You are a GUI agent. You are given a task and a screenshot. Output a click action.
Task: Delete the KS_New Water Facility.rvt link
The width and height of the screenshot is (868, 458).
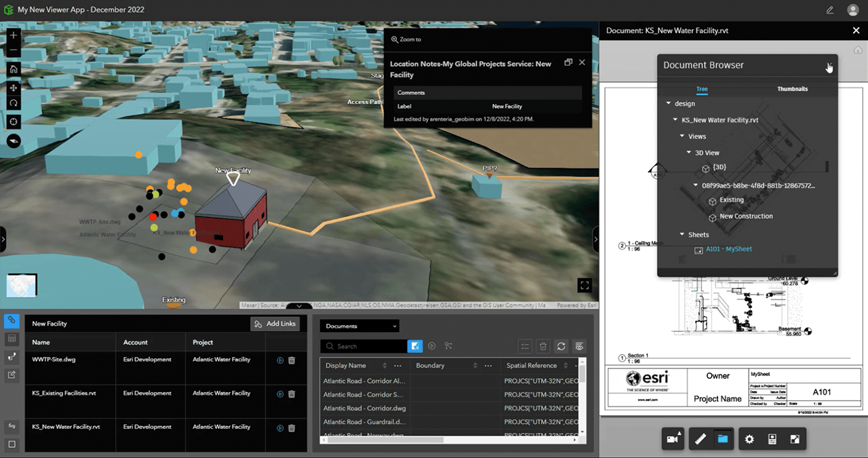click(x=292, y=428)
